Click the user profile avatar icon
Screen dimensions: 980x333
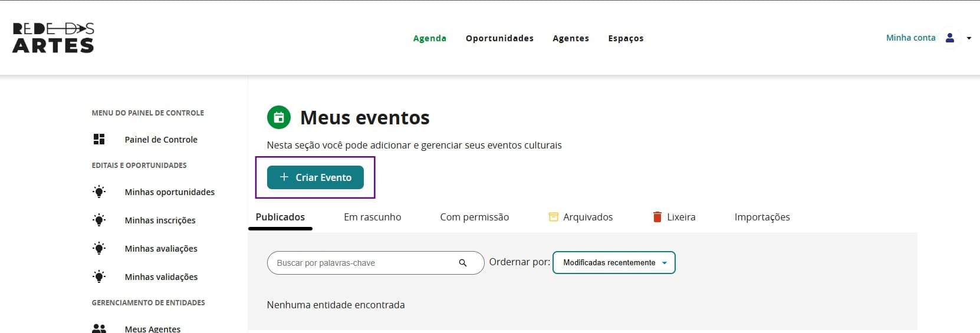(949, 38)
